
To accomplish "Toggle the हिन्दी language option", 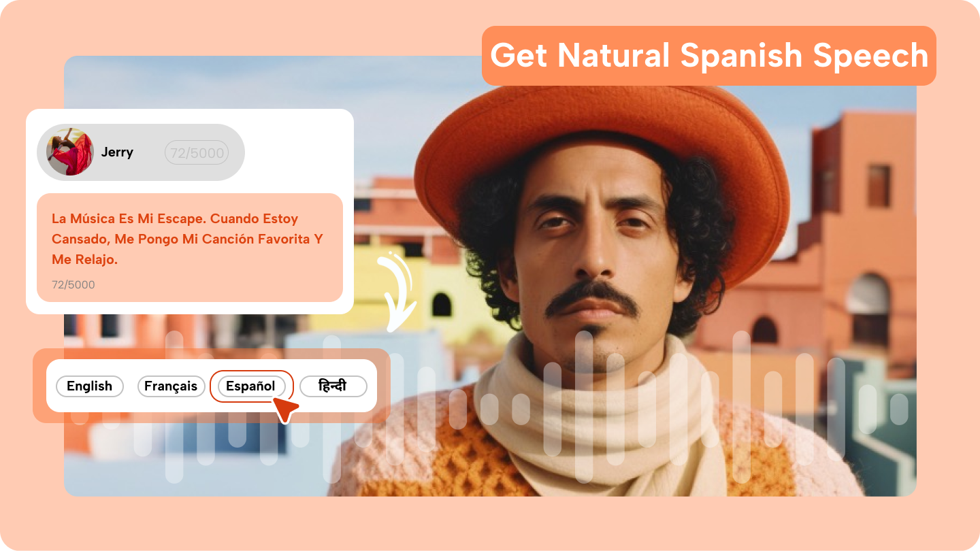I will pyautogui.click(x=333, y=386).
